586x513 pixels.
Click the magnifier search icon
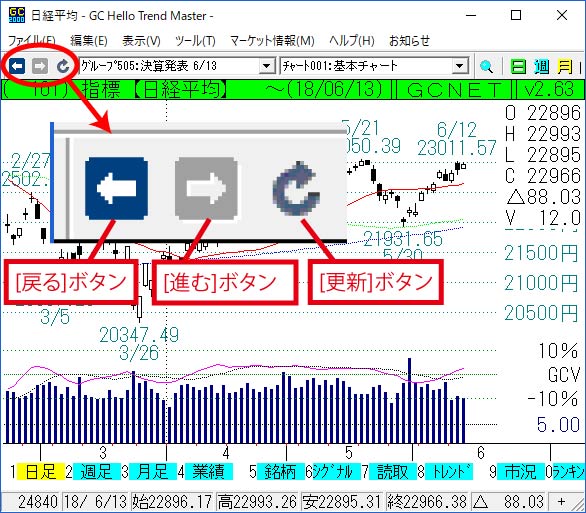click(x=486, y=67)
